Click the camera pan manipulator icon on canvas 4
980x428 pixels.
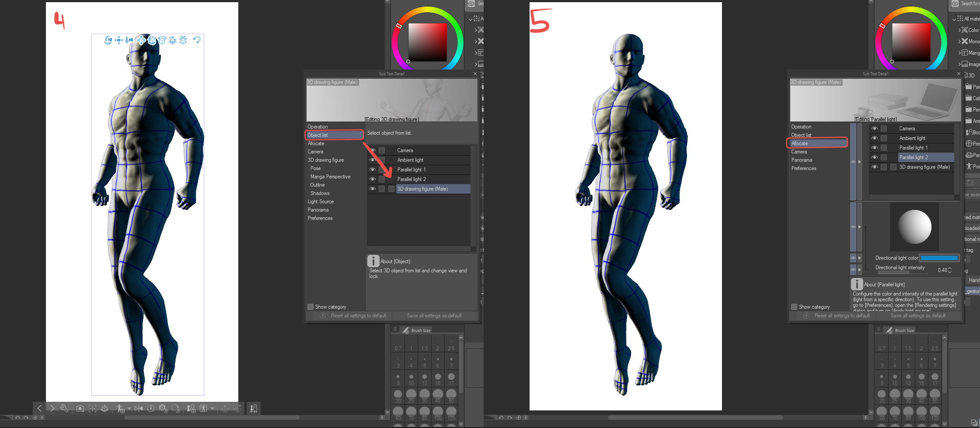[x=119, y=40]
